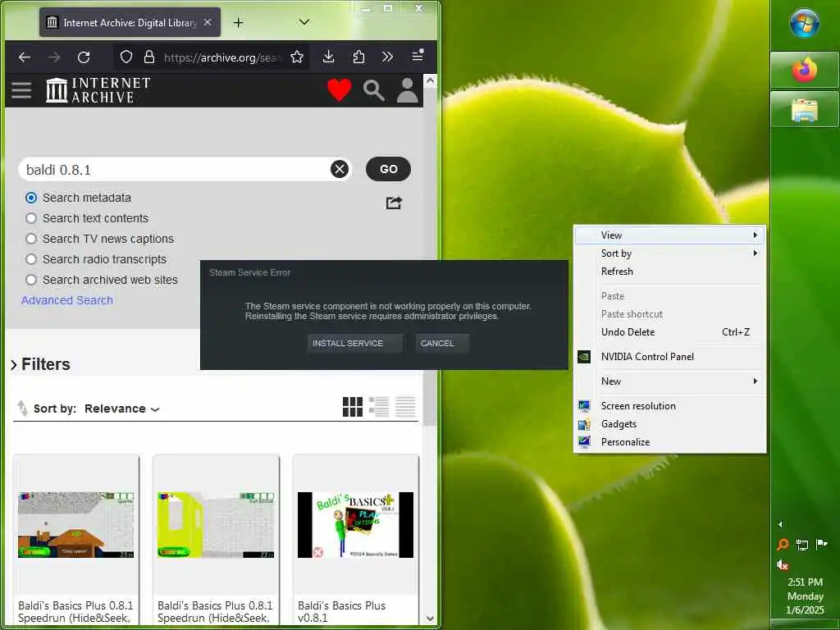Select Search text contents option
Viewport: 840px width, 630px height.
[x=31, y=218]
